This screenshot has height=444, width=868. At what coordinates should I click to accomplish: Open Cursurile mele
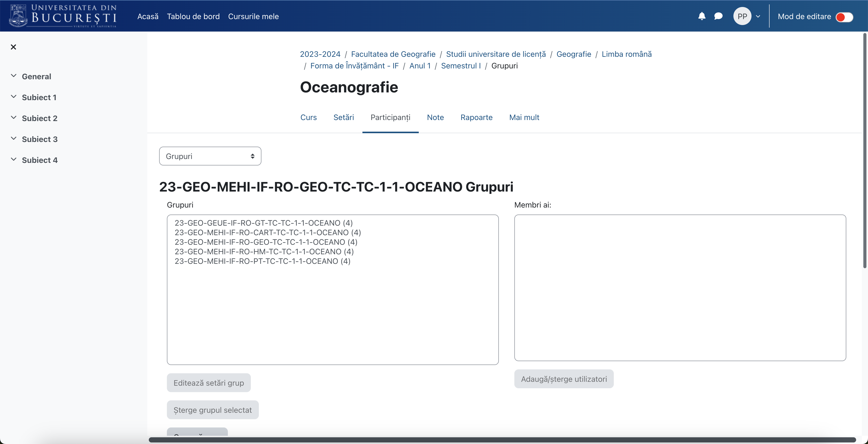[253, 16]
